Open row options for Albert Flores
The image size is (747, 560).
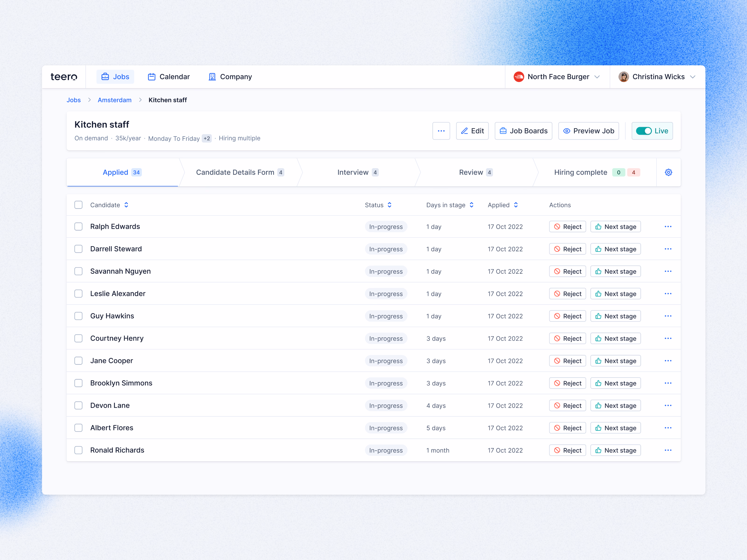pos(668,428)
